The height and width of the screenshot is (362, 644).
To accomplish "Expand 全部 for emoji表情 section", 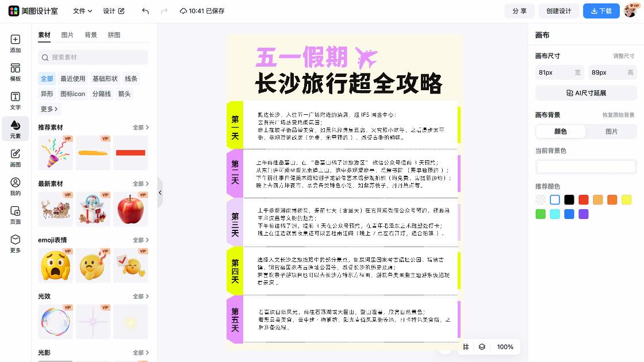I will coord(140,240).
